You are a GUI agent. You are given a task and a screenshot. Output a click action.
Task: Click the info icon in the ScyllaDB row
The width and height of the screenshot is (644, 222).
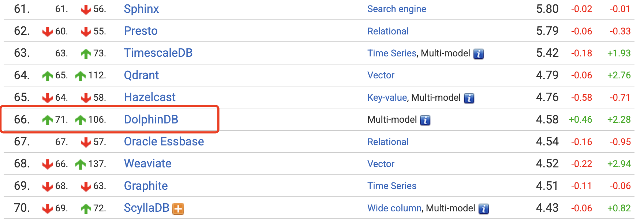pyautogui.click(x=483, y=208)
